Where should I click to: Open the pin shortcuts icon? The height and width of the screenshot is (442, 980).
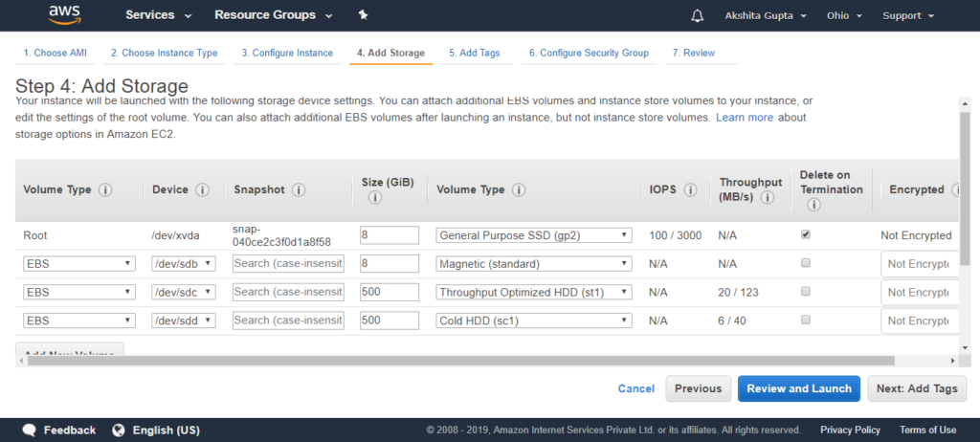coord(363,15)
